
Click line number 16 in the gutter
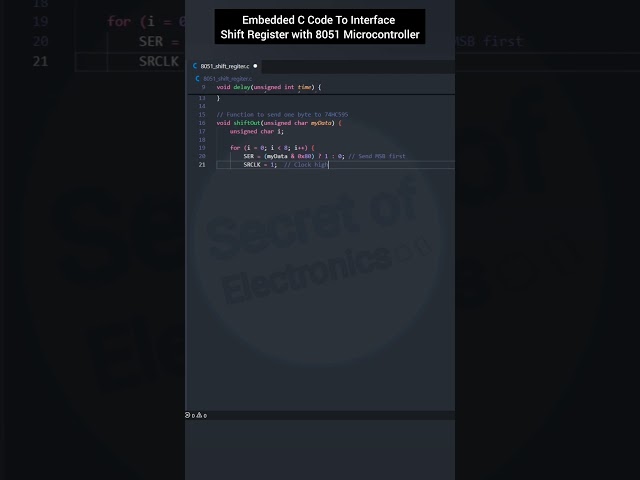coord(202,123)
